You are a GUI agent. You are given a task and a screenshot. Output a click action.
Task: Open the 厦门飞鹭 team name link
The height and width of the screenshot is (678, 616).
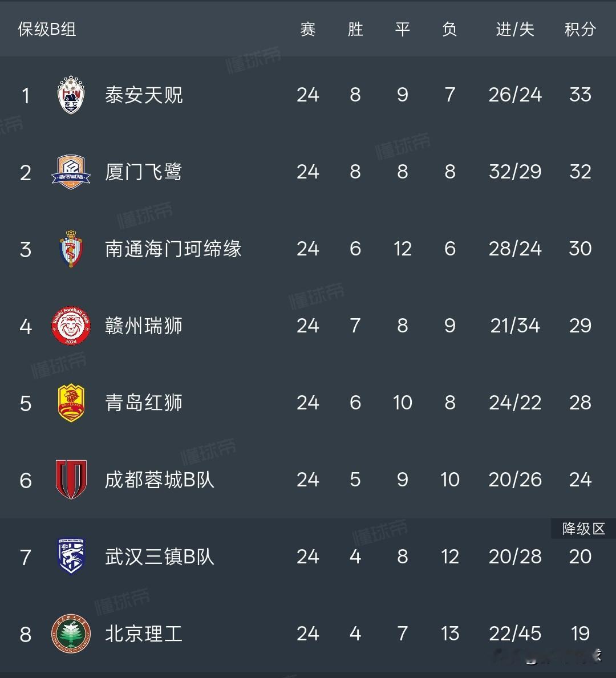click(144, 172)
